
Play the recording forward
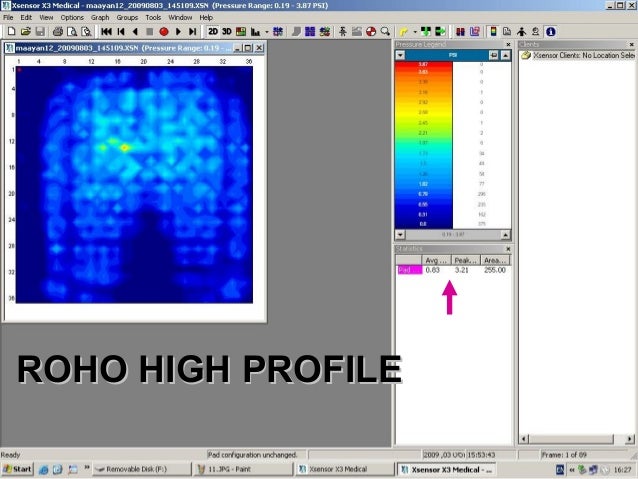coord(178,31)
